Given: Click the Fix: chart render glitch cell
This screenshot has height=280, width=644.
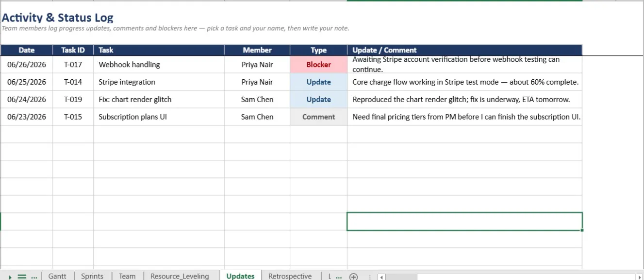Looking at the screenshot, I should pos(159,100).
